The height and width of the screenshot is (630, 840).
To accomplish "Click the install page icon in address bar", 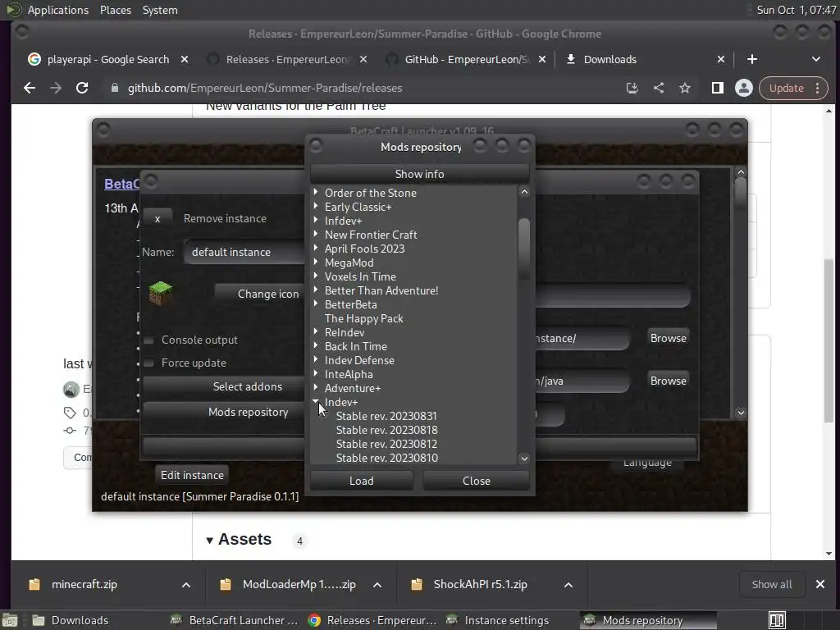I will tap(632, 88).
